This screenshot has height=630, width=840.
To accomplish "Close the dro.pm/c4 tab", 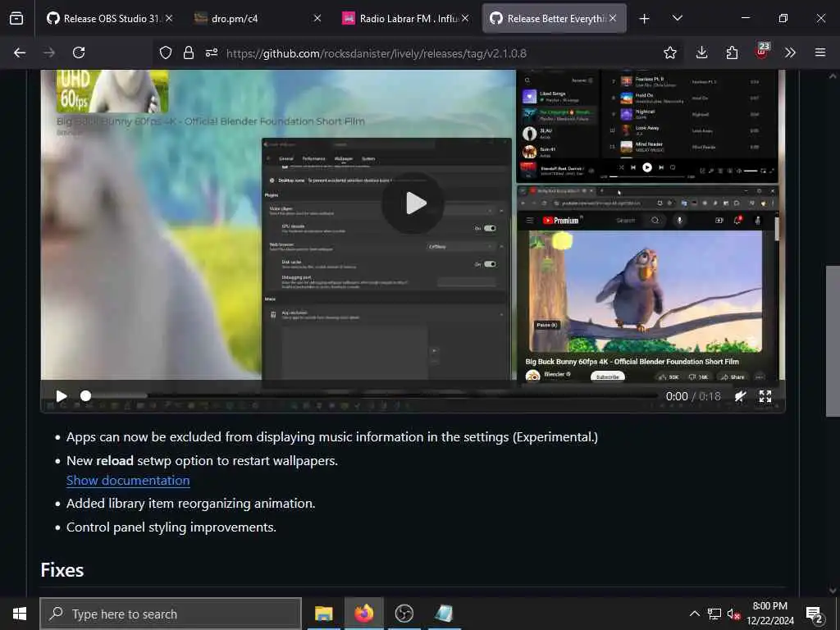I will [317, 18].
